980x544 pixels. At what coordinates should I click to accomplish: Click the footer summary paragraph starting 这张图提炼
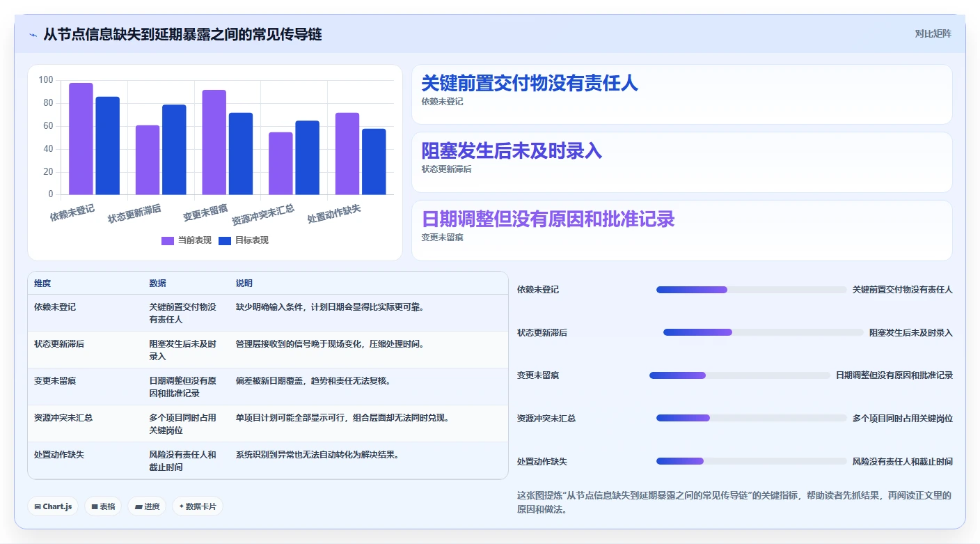pos(734,502)
